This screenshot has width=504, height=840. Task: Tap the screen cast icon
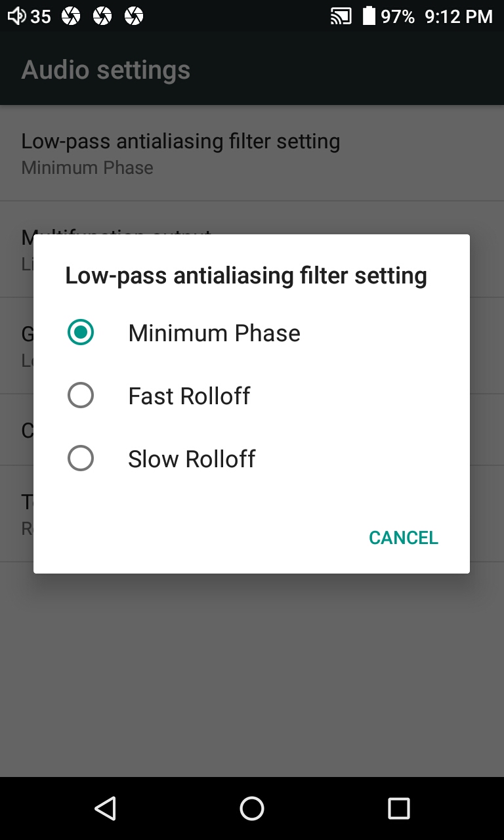click(341, 16)
